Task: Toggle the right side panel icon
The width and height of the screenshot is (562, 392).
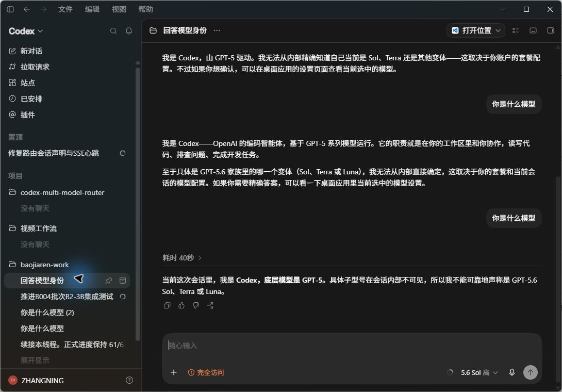Action: pos(551,30)
